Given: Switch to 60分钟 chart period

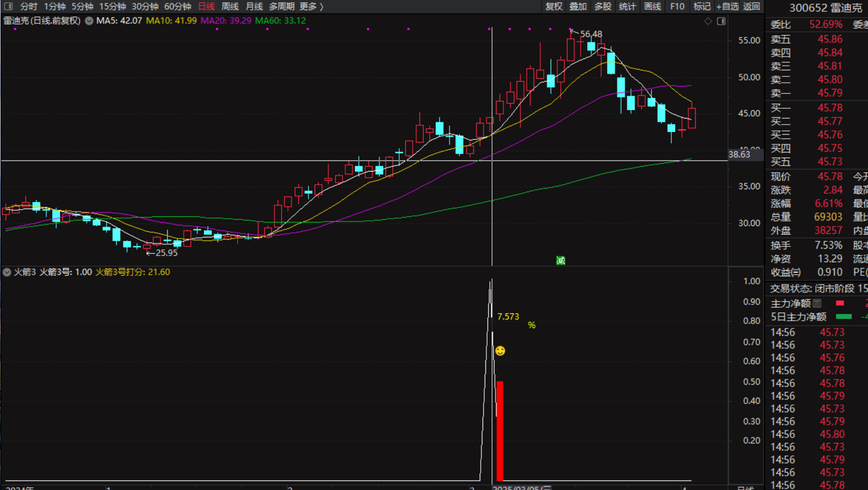Looking at the screenshot, I should coord(177,6).
